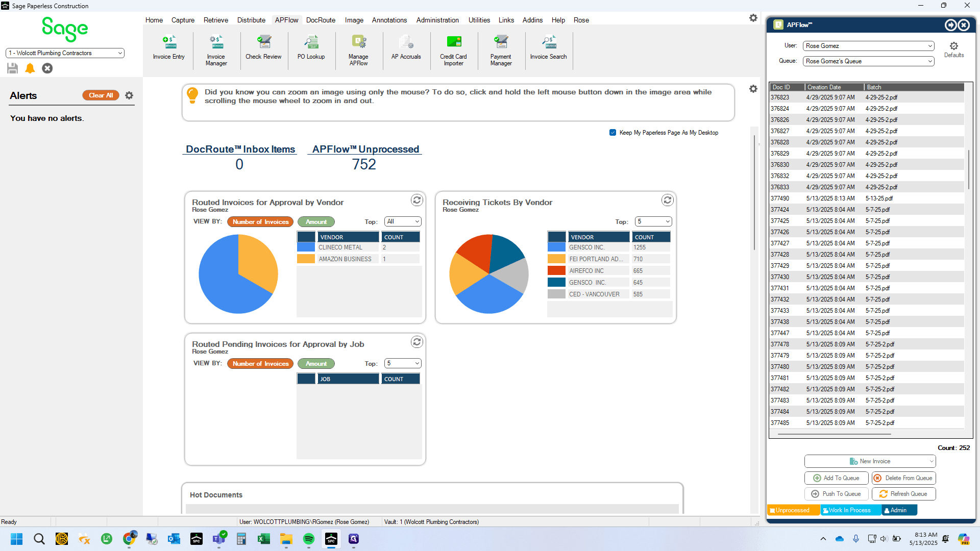View job chart by Amount

click(x=316, y=364)
